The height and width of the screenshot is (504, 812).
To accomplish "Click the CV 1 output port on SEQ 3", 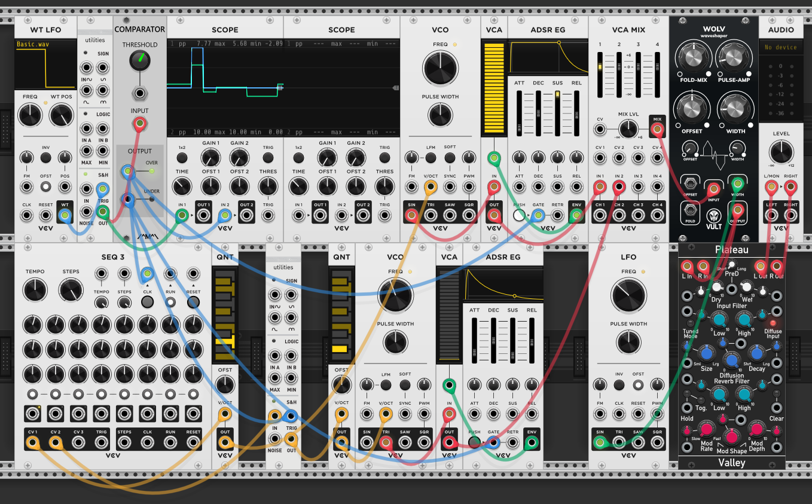I will click(32, 443).
